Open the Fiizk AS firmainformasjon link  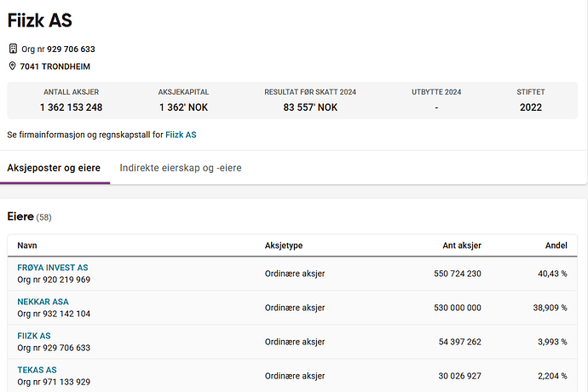point(181,135)
